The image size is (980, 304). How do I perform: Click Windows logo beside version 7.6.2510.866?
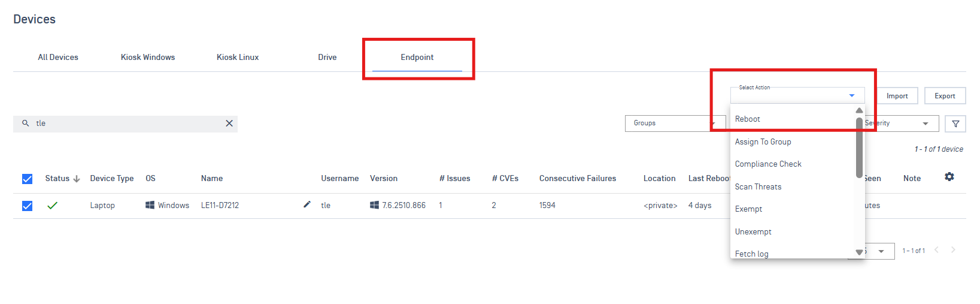[374, 205]
